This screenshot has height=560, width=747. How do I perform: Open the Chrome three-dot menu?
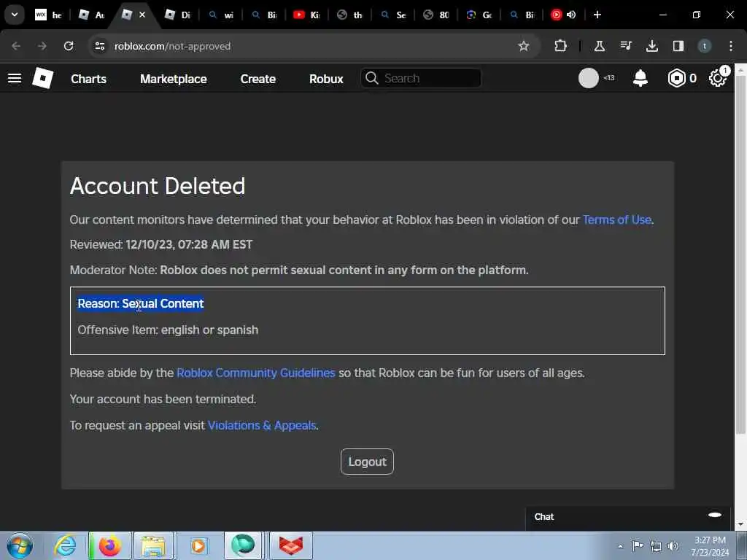coord(730,46)
